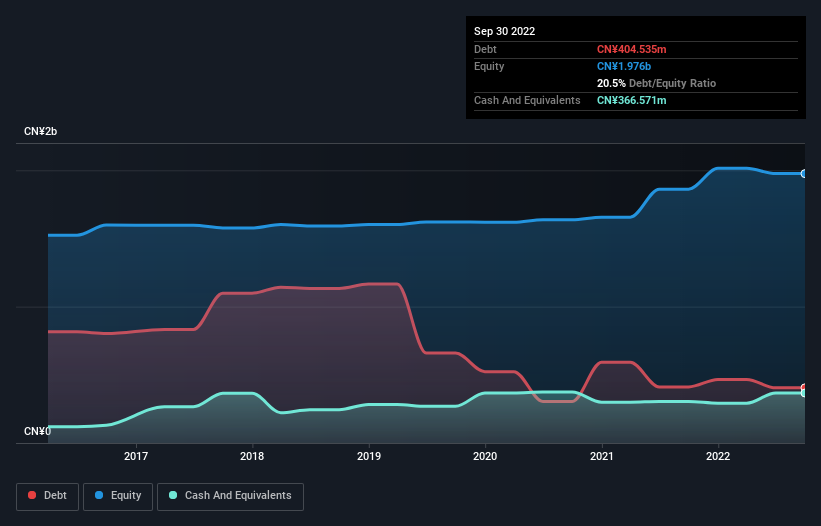Click the 2018 x-axis label
Image resolution: width=821 pixels, height=526 pixels.
pos(252,456)
